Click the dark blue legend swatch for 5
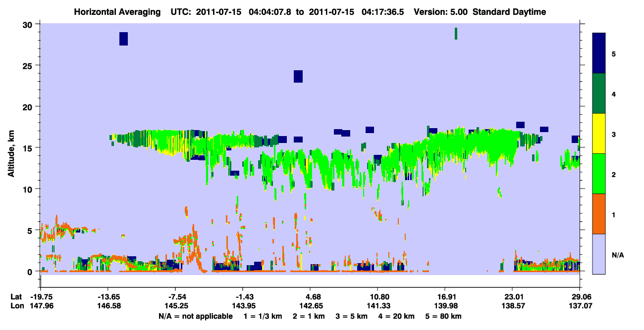Image resolution: width=644 pixels, height=330 pixels. 599,53
